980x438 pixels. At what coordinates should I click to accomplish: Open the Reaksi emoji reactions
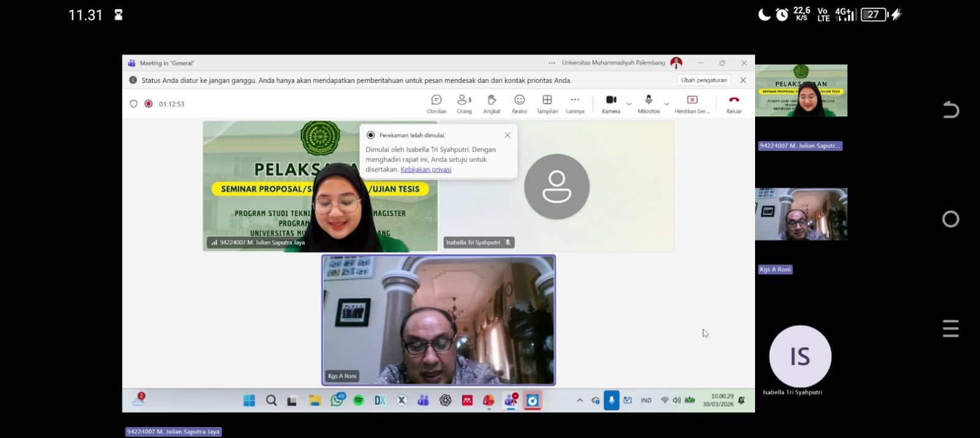[x=519, y=103]
